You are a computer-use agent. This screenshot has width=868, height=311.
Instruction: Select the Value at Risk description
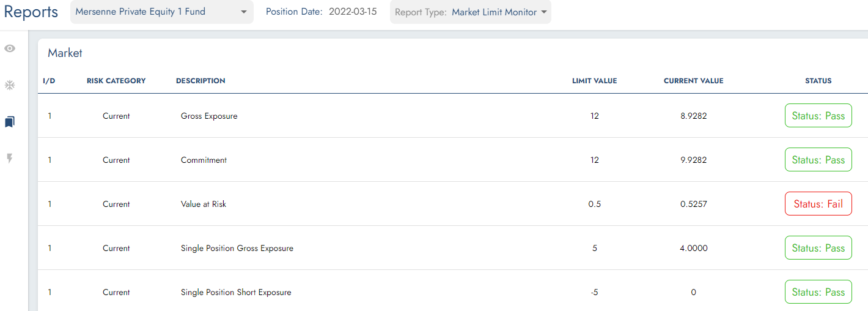click(204, 204)
